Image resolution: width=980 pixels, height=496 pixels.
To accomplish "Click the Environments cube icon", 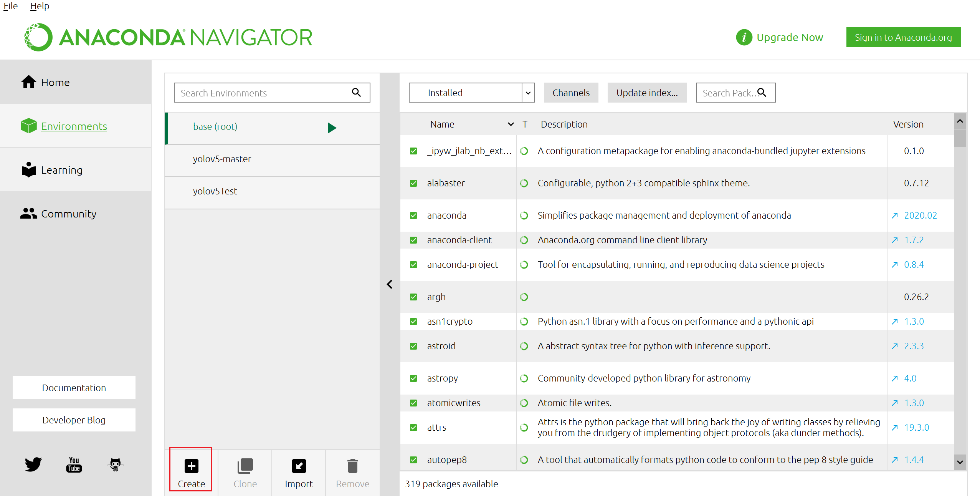I will [29, 126].
